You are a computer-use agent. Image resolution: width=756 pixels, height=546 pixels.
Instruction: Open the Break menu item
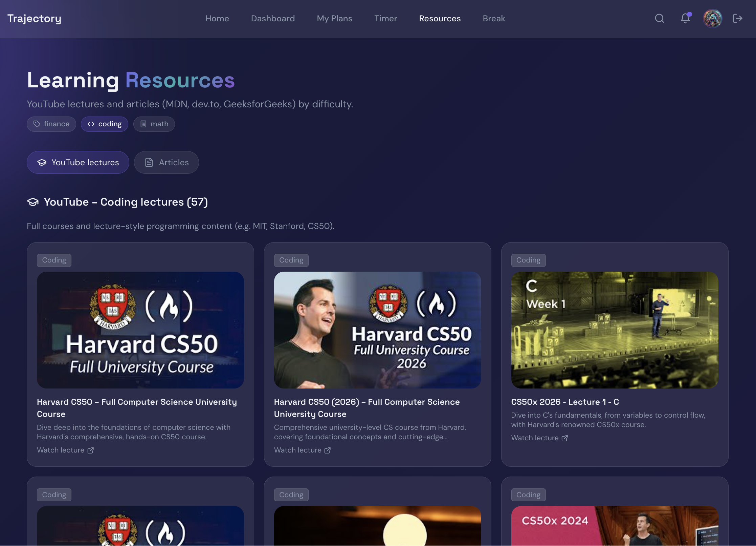click(x=494, y=18)
